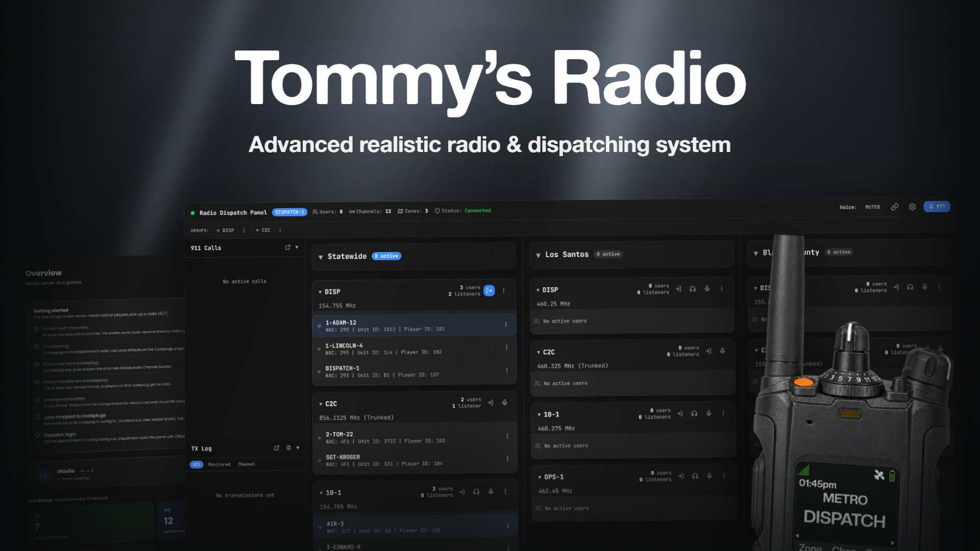Screen dimensions: 980x551
Task: Collapse the Los Santos zone
Action: (x=538, y=255)
